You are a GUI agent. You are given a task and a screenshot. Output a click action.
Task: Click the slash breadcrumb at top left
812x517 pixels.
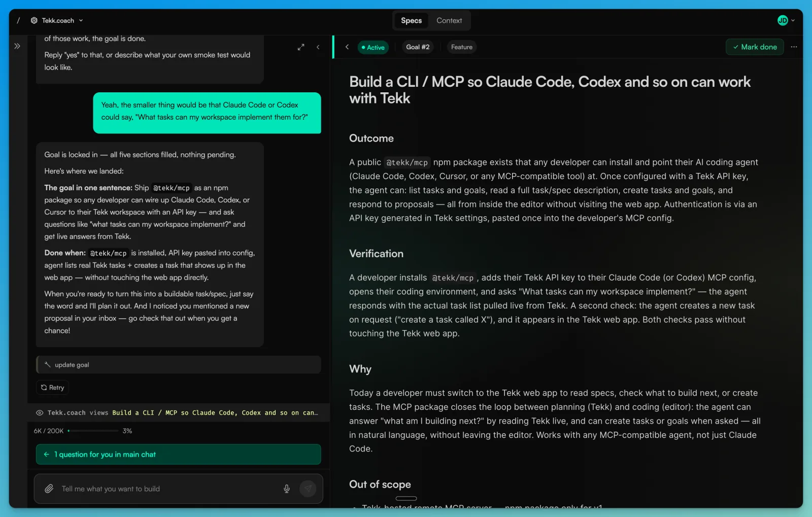(x=19, y=21)
